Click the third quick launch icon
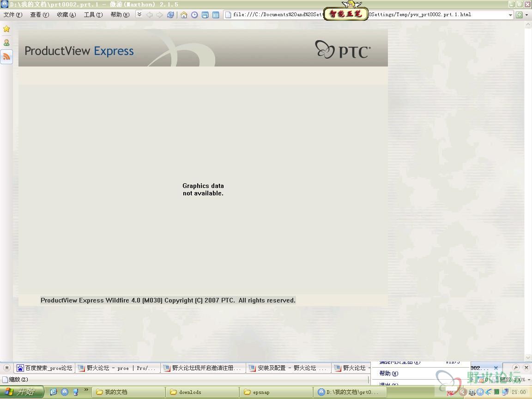Image resolution: width=532 pixels, height=399 pixels. click(x=75, y=392)
